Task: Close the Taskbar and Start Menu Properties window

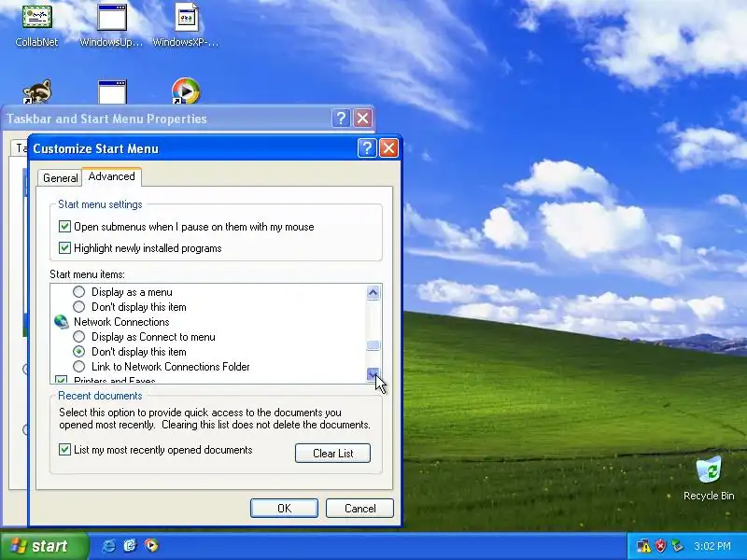Action: pyautogui.click(x=363, y=118)
